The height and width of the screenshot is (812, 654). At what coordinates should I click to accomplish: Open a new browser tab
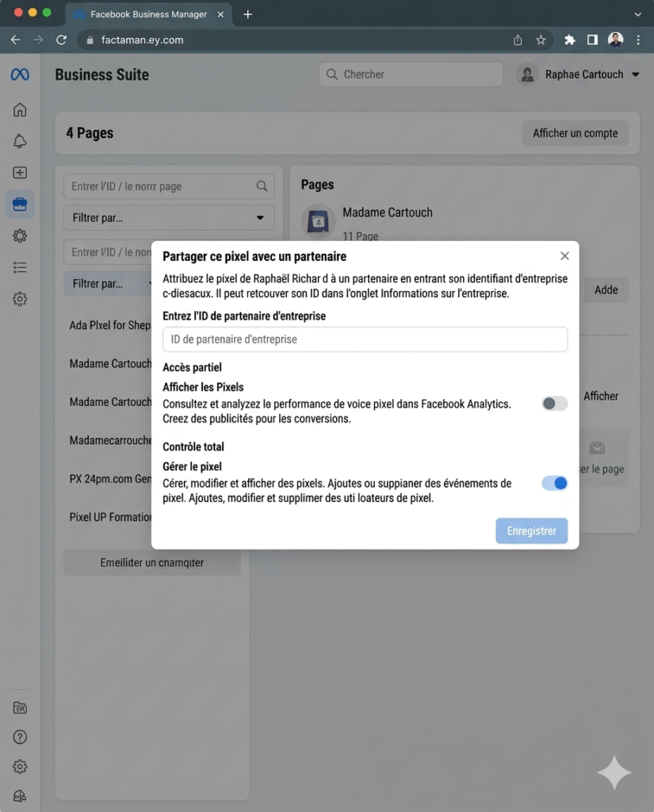coord(247,14)
